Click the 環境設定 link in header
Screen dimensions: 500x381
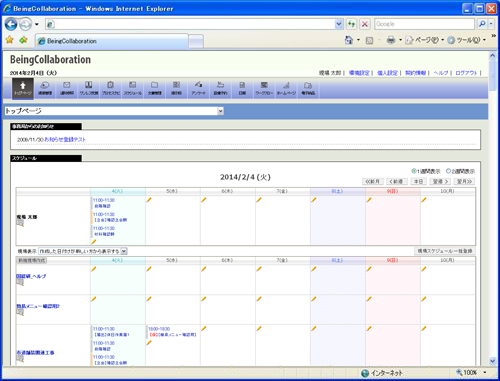coord(359,73)
